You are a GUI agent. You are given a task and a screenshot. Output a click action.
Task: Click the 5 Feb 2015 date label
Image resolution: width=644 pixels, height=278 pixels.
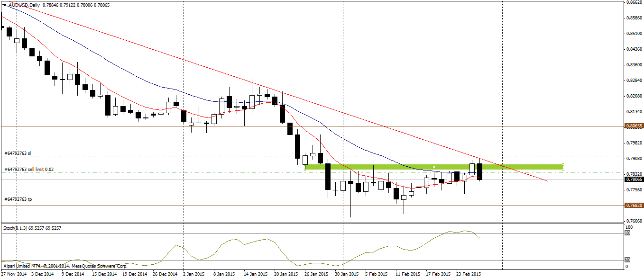[x=376, y=274]
